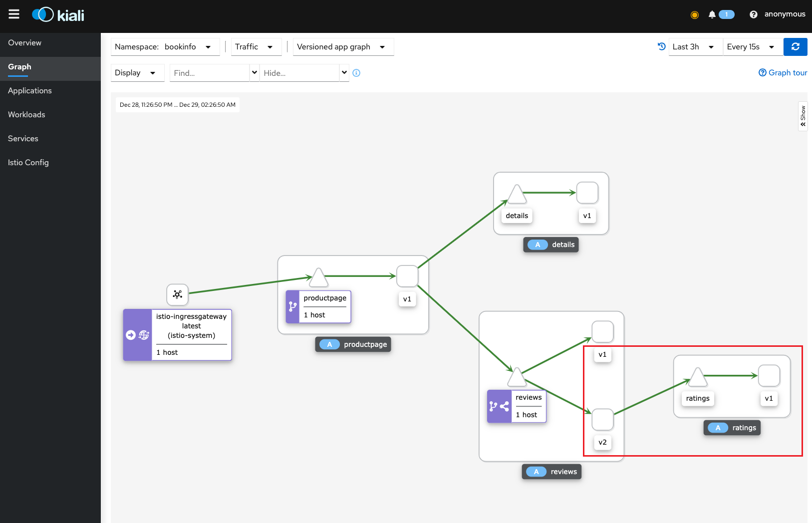Select the reviews v2 workload node
Screen dimensions: 812x523
tap(602, 420)
